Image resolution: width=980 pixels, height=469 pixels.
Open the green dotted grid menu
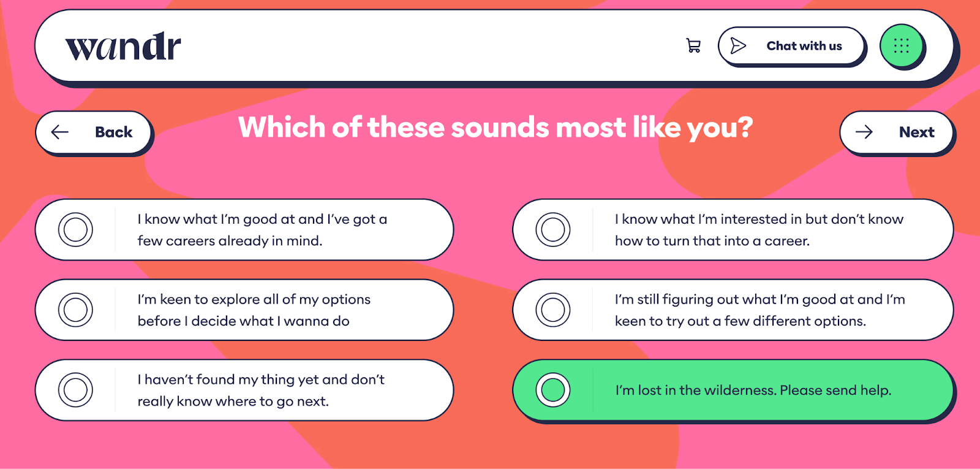[901, 46]
